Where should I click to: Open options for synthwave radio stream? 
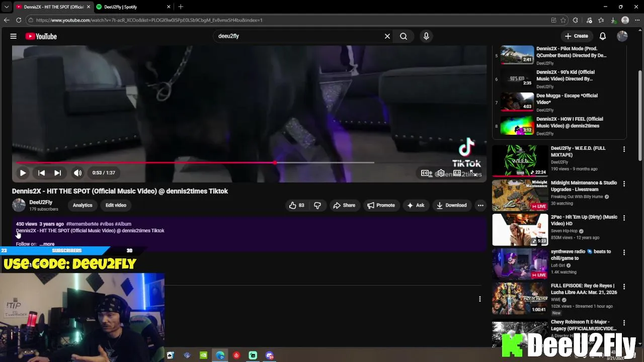click(624, 252)
